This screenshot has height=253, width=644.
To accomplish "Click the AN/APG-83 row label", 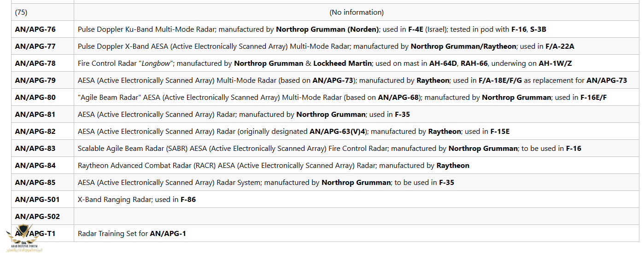I will click(x=35, y=149).
